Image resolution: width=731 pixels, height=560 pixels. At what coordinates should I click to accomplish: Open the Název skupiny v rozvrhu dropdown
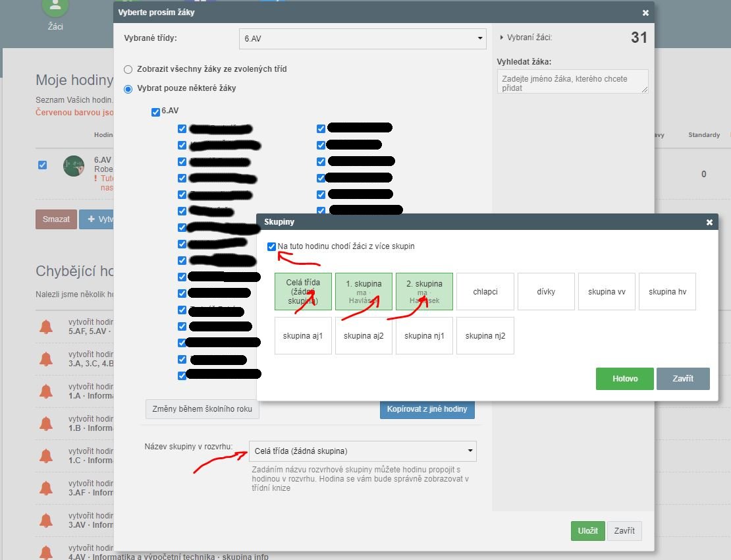(x=362, y=451)
